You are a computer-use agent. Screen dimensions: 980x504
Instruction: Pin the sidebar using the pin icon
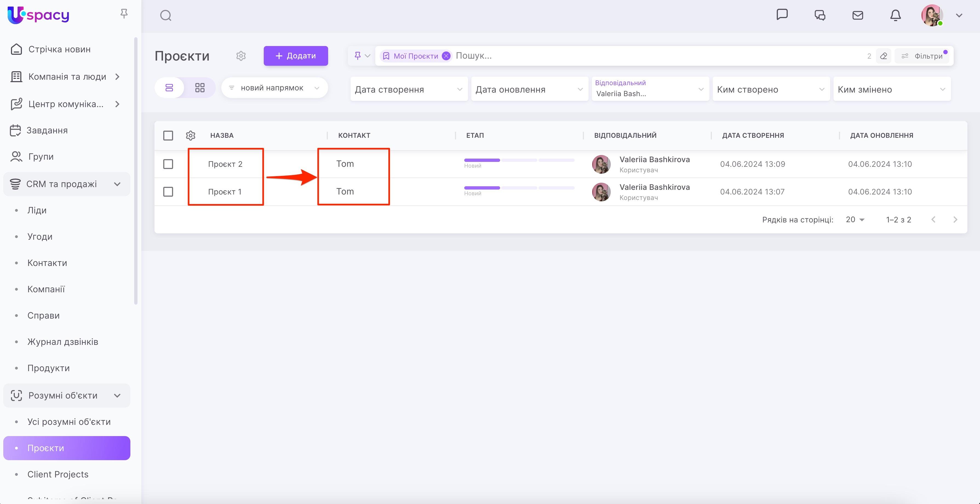click(124, 14)
